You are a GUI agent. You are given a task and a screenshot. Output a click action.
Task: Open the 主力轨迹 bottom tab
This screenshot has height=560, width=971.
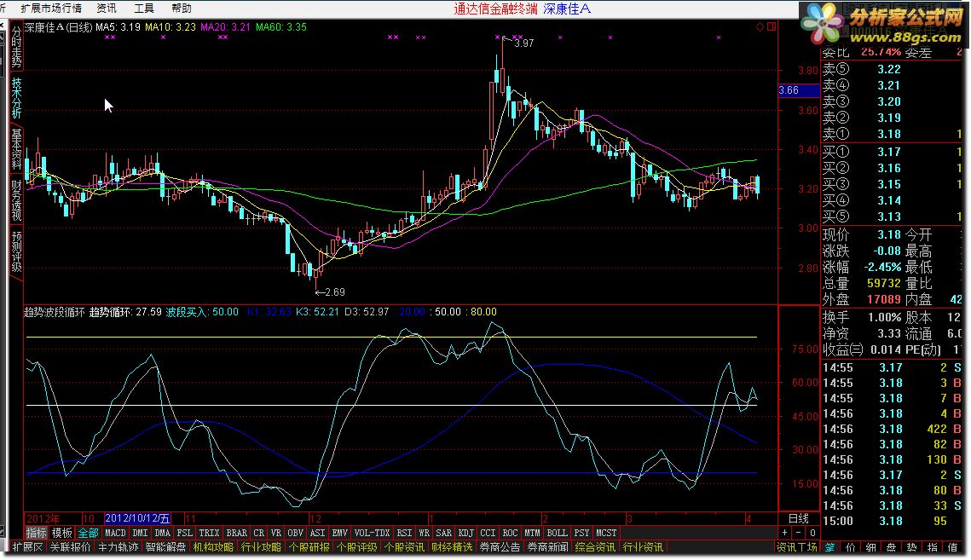[118, 547]
